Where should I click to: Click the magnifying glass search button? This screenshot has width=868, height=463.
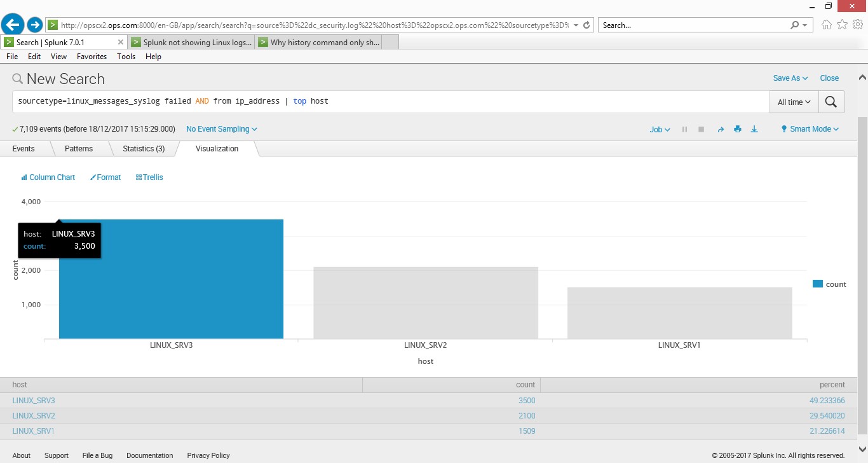coord(831,102)
